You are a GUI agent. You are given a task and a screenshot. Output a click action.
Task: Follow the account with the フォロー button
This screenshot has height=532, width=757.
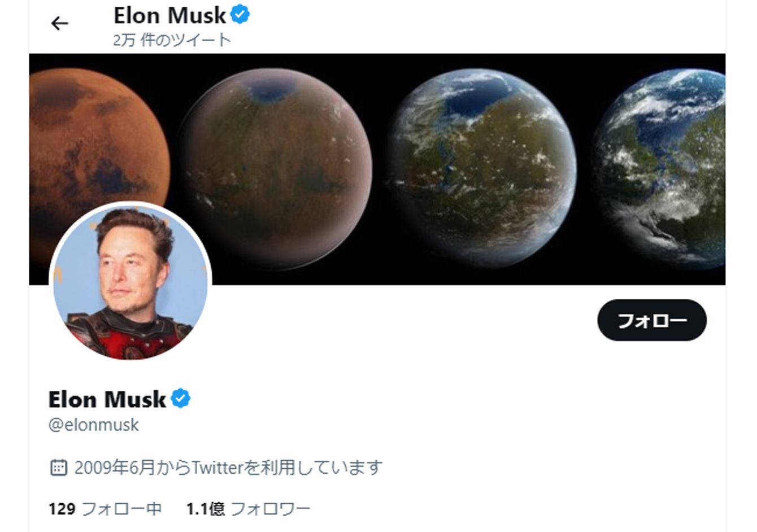pyautogui.click(x=652, y=320)
